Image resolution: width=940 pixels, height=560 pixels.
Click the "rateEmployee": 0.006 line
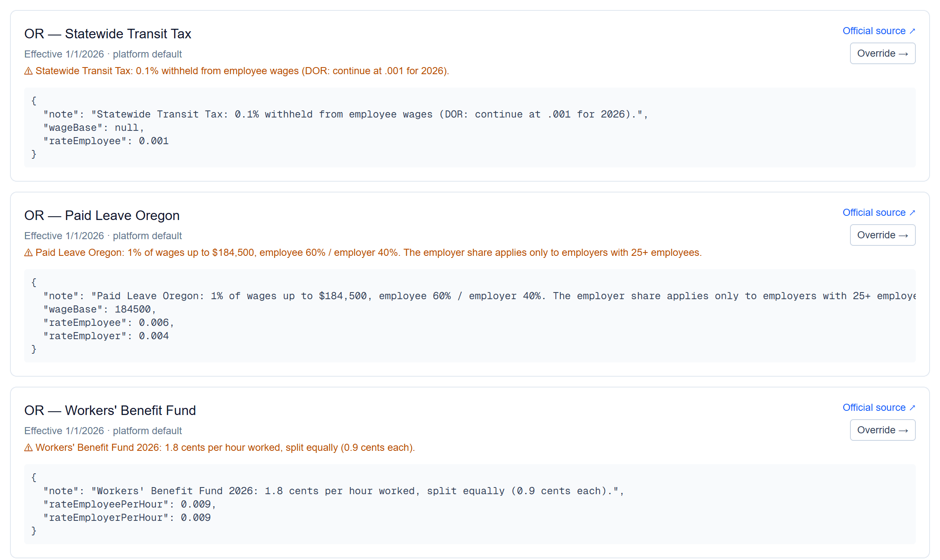click(x=109, y=322)
